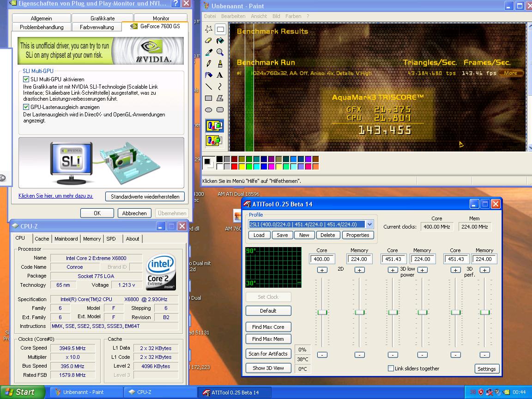Viewport: 532px width, 399px height.
Task: Select the straight line tool in Paint
Action: tap(209, 86)
